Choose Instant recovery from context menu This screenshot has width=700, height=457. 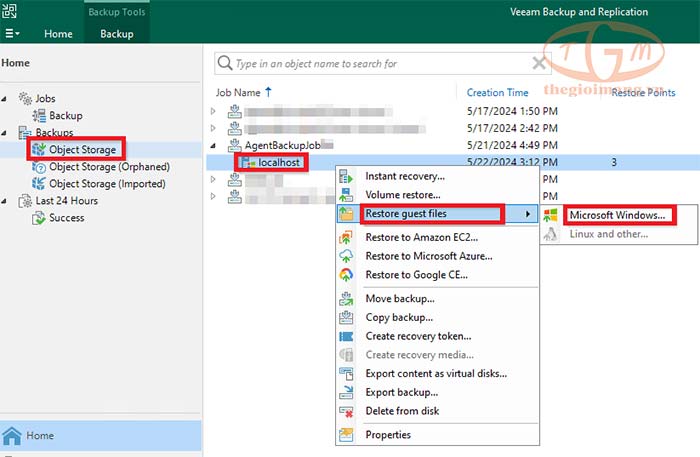tap(405, 176)
